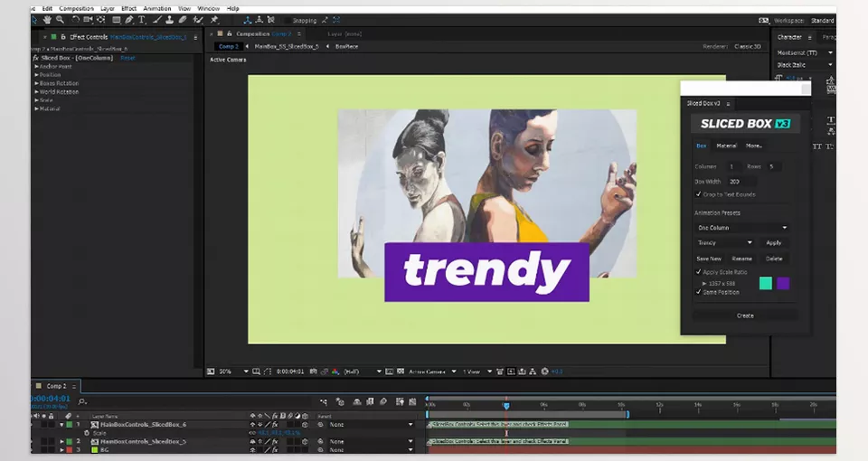The width and height of the screenshot is (868, 461).
Task: Select the Rectangle shape tool
Action: pos(116,19)
